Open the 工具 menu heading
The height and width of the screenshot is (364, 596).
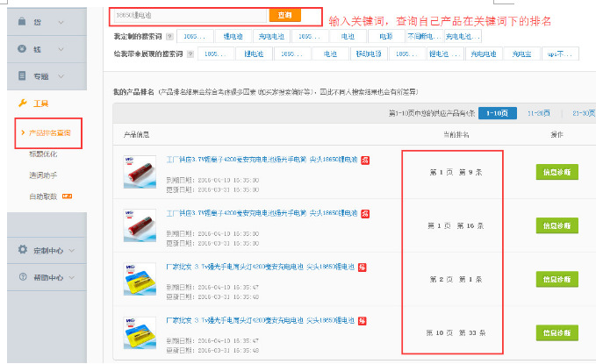40,103
